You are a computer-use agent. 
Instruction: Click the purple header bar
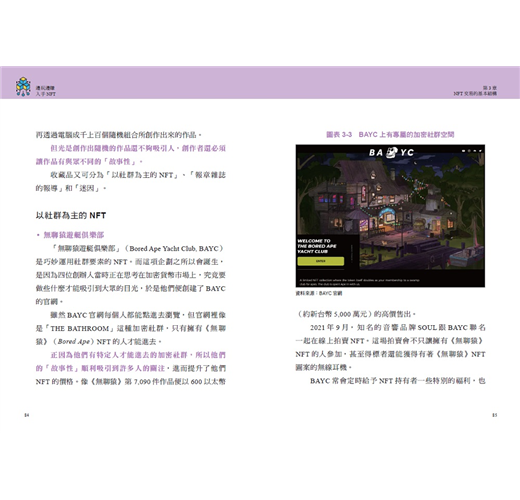pyautogui.click(x=260, y=82)
